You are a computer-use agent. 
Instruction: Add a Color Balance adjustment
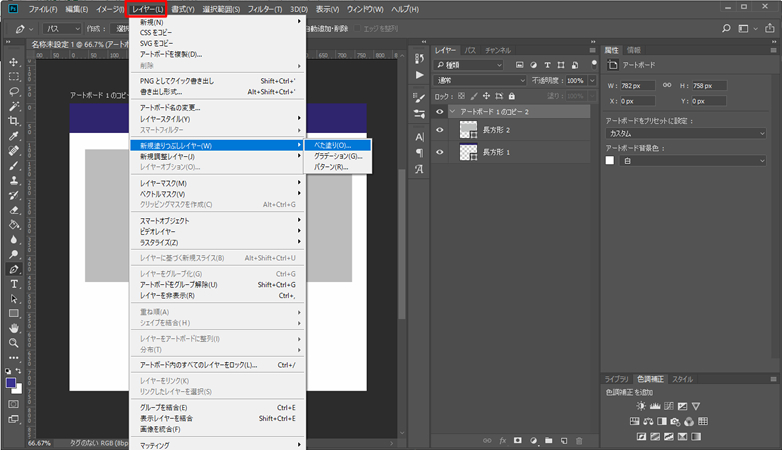coord(648,422)
